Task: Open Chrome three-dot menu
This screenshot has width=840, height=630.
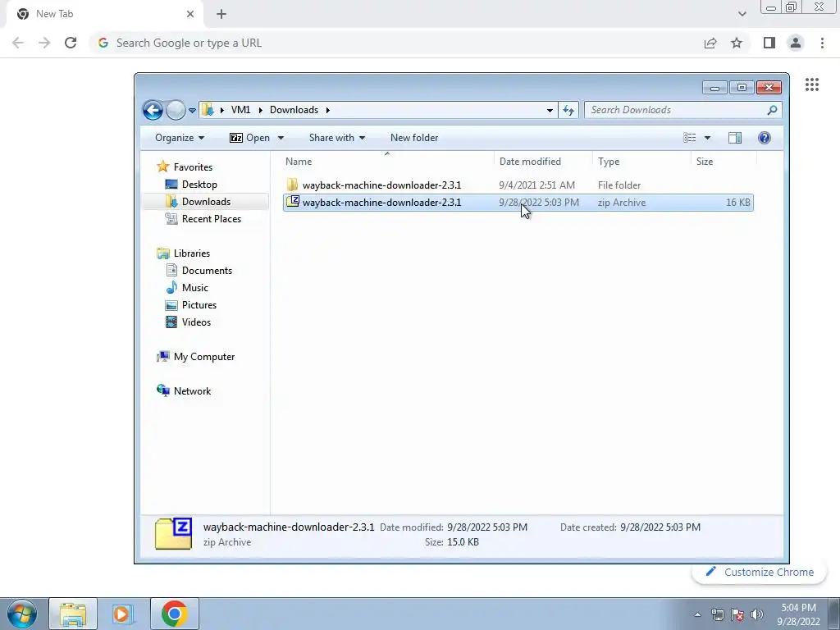Action: [822, 43]
